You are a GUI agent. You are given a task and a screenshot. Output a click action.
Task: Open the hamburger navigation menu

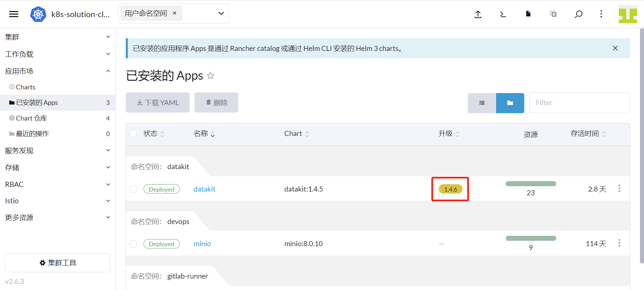(x=14, y=14)
